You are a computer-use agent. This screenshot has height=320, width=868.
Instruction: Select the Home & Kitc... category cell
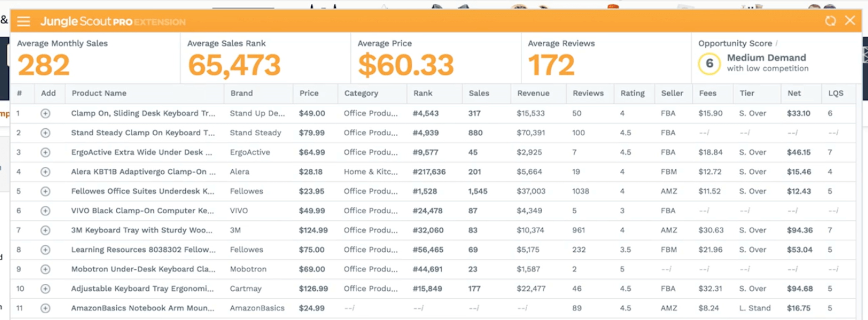(371, 172)
